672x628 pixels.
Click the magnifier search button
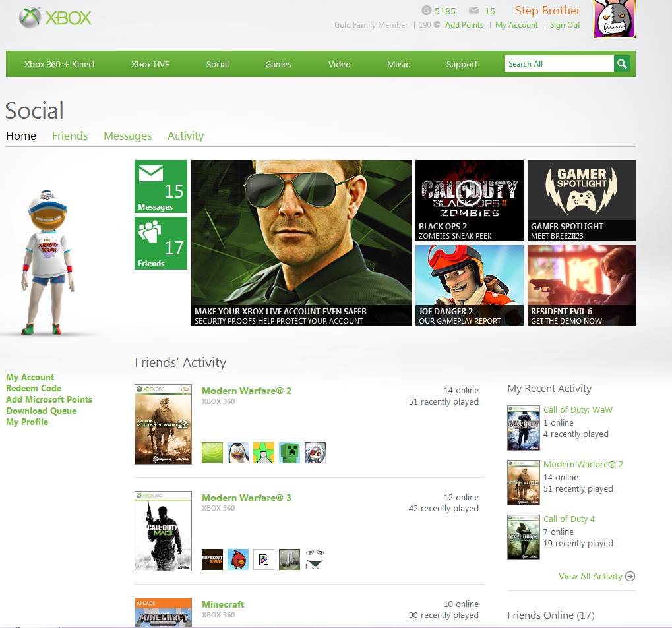(622, 64)
